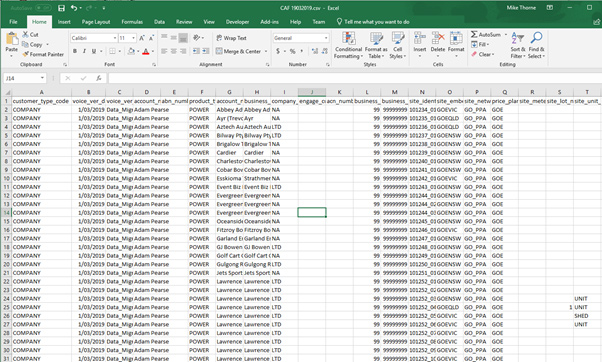Click the Orientation text-angle icon
The height and width of the screenshot is (362, 602).
point(197,38)
